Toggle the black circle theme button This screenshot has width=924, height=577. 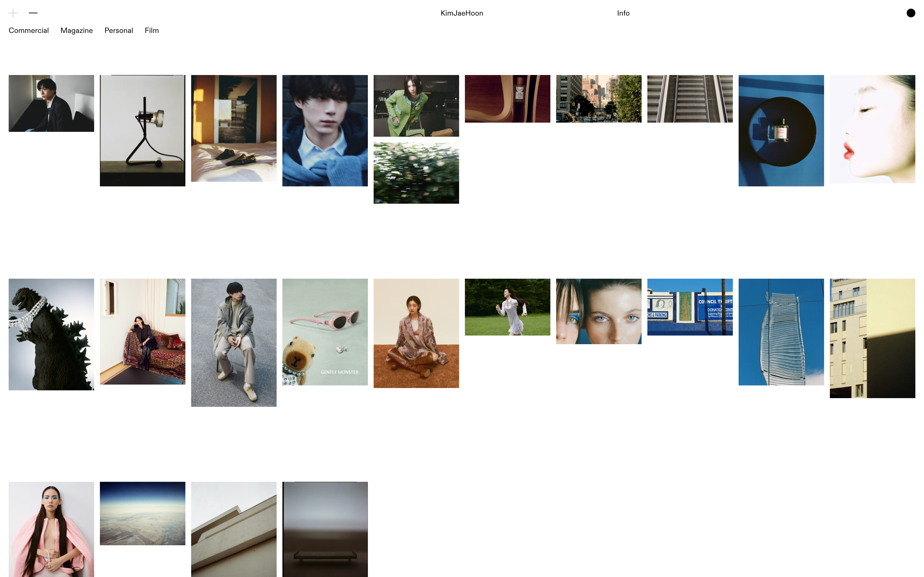coord(911,13)
